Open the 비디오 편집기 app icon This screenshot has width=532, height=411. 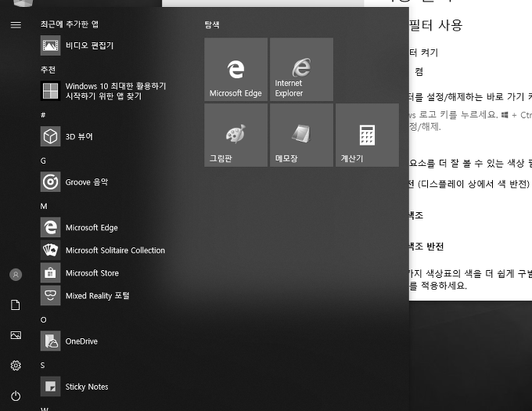(x=50, y=45)
